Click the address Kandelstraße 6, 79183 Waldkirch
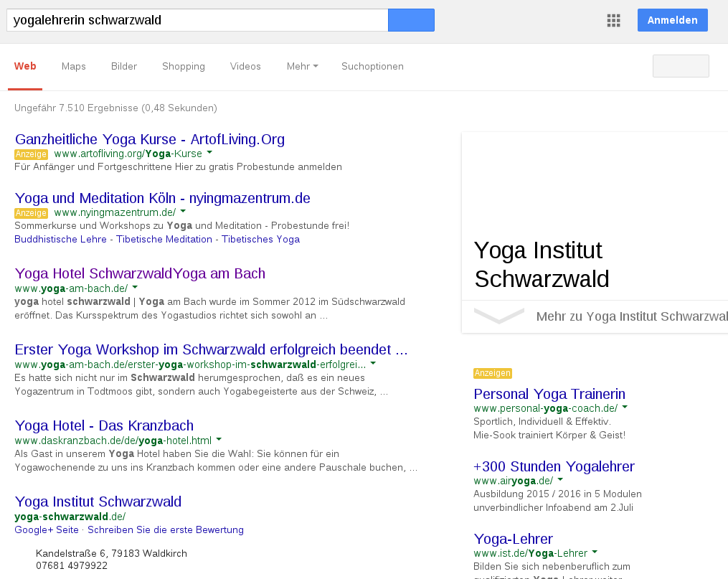The height and width of the screenshot is (579, 728). (111, 553)
